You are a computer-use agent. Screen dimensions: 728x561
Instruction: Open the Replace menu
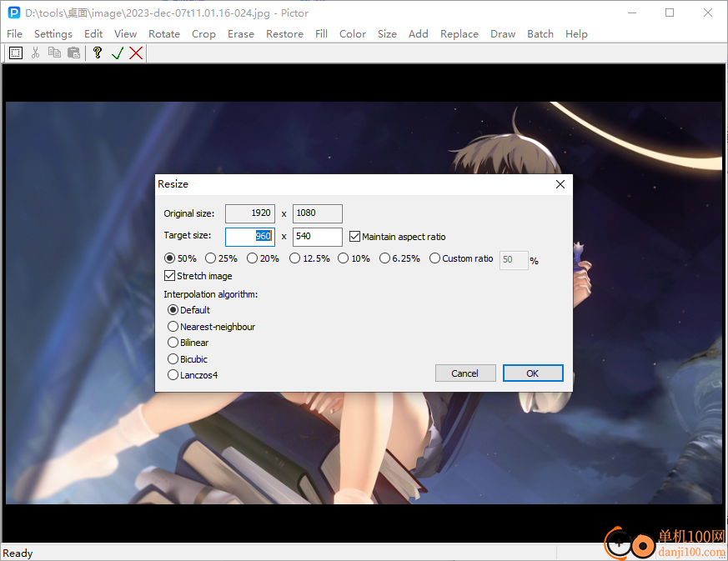pos(459,34)
